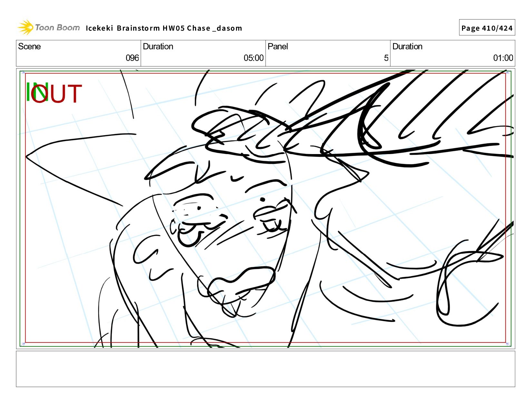Image resolution: width=532 pixels, height=411 pixels.
Task: Click the empty notes box below the panel
Action: click(265, 369)
